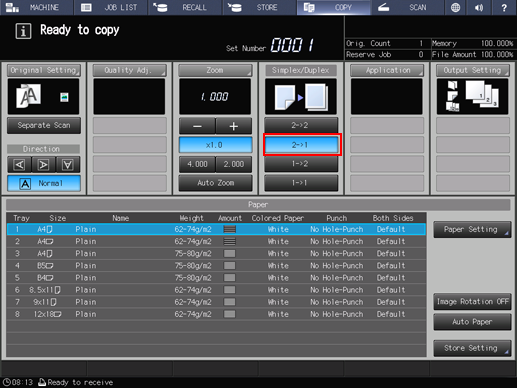Select the right-rotated direction icon

[x=44, y=165]
